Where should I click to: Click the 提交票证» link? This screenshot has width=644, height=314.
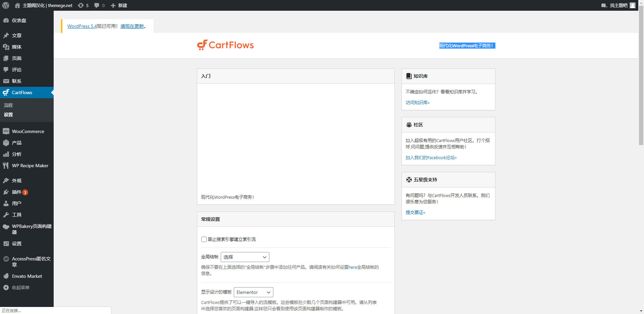tap(415, 212)
